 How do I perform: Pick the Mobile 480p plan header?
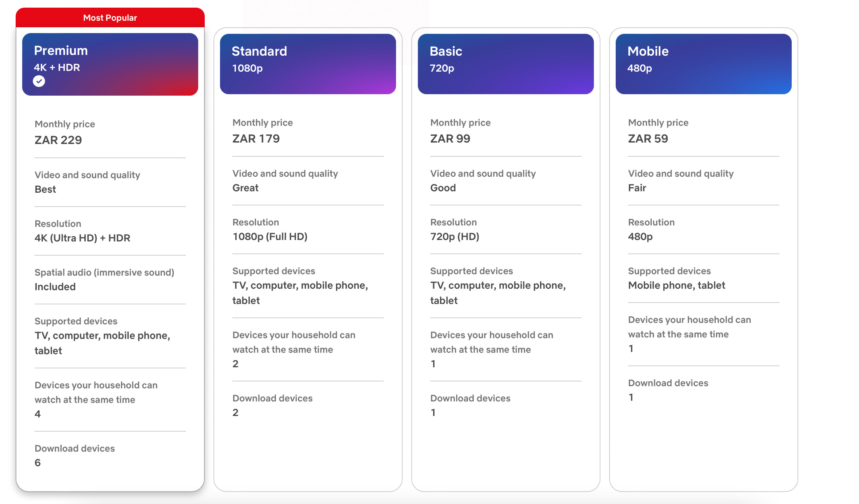[x=703, y=64]
